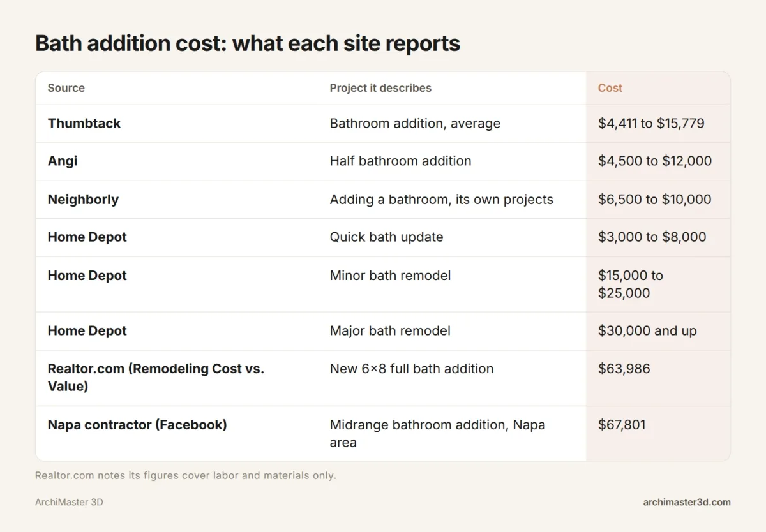Click 'Half bathroom addition' cell
The width and height of the screenshot is (766, 532).
[400, 161]
